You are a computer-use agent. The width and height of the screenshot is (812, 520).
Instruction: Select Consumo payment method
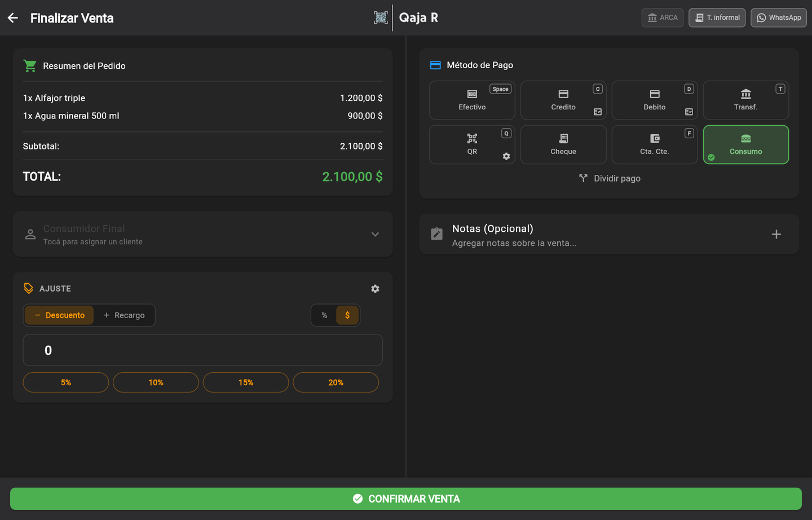click(x=746, y=145)
